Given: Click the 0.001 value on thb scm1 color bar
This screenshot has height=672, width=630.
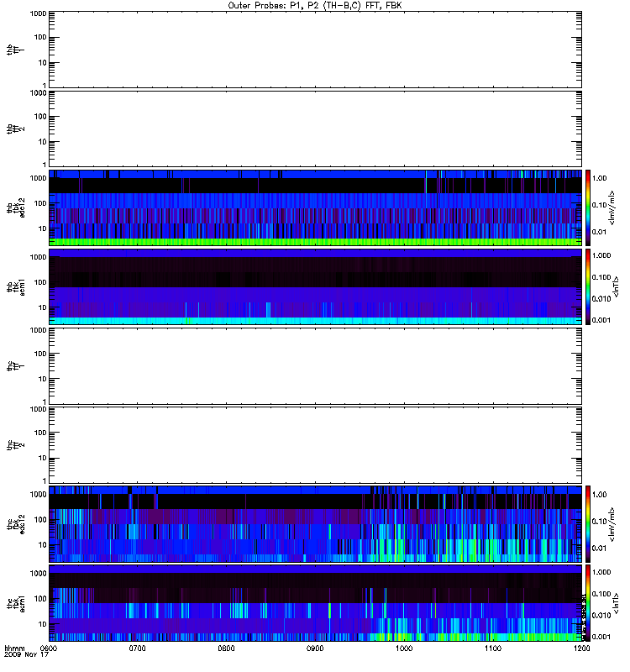Looking at the screenshot, I should click(x=601, y=320).
